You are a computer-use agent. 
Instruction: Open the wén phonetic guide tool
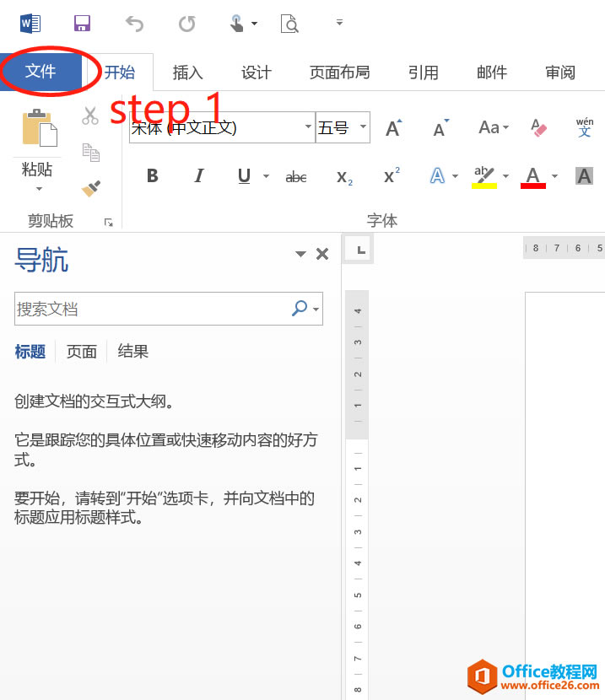coord(585,127)
